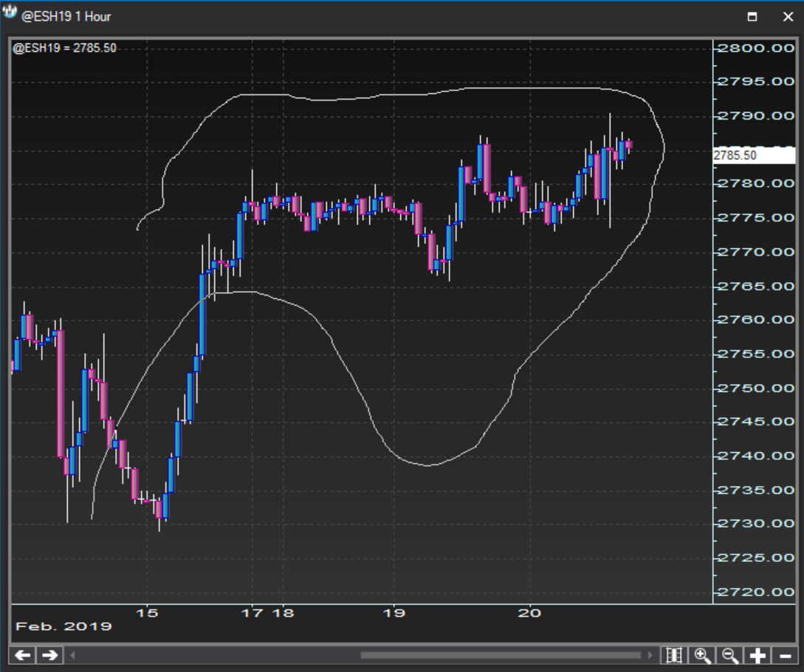Screen dimensions: 804x672
Task: Click the app icon in the title bar
Action: pyautogui.click(x=10, y=15)
